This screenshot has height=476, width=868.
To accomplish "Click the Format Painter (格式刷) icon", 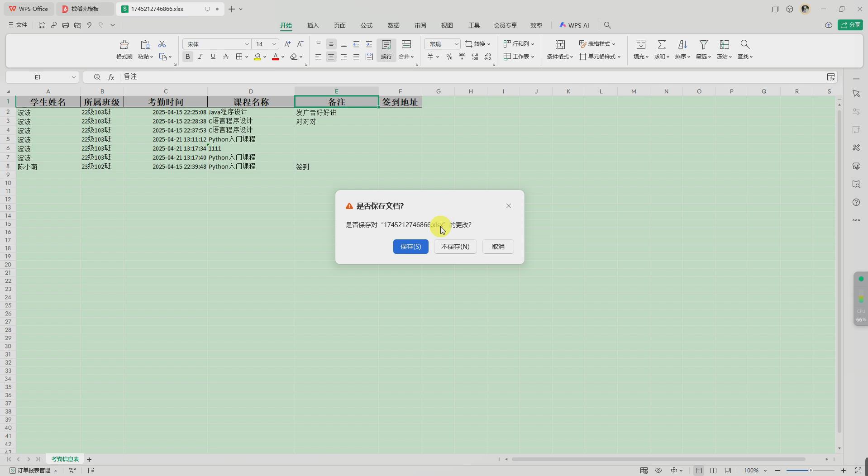I will coord(124,44).
